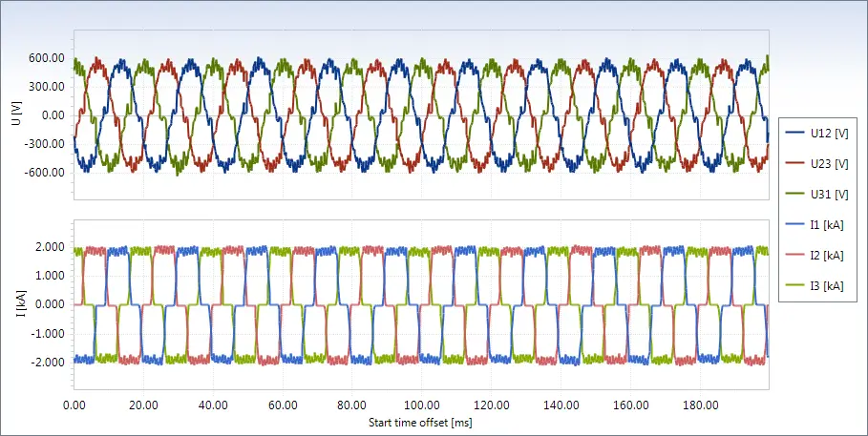868x436 pixels.
Task: Click the dark blue U12 line swatch
Action: click(794, 134)
